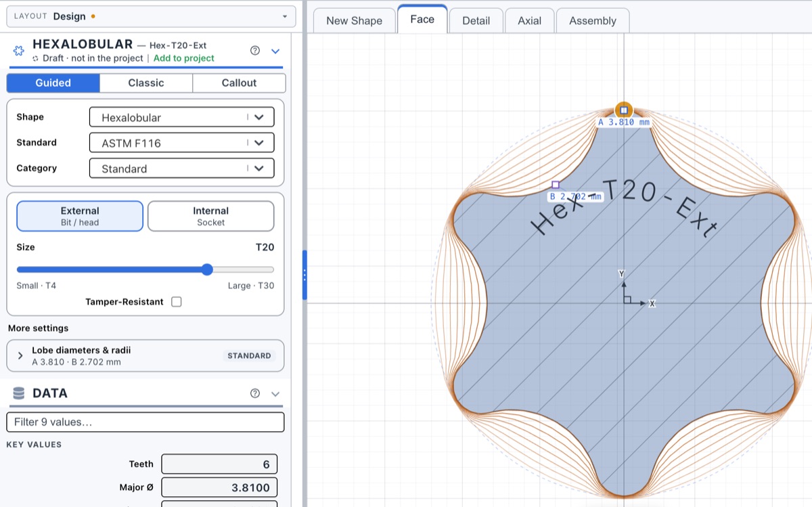
Task: Click the Major Ø value field
Action: pyautogui.click(x=219, y=487)
